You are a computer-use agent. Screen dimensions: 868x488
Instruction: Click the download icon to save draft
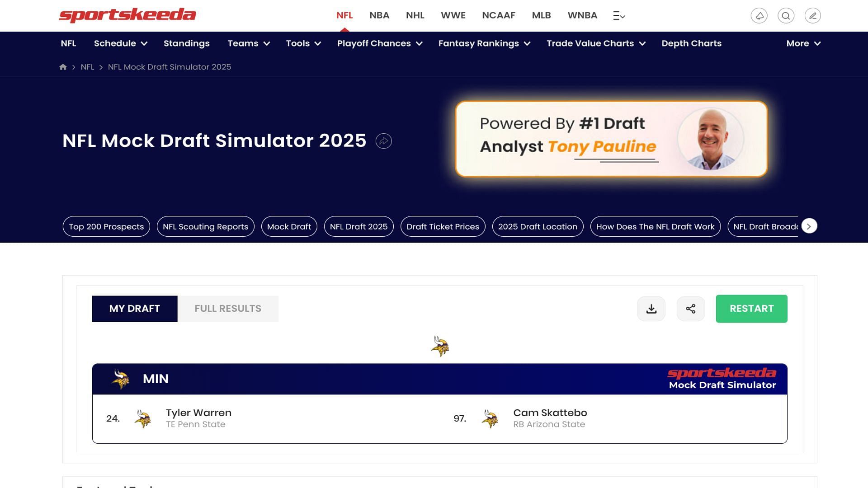pos(651,308)
